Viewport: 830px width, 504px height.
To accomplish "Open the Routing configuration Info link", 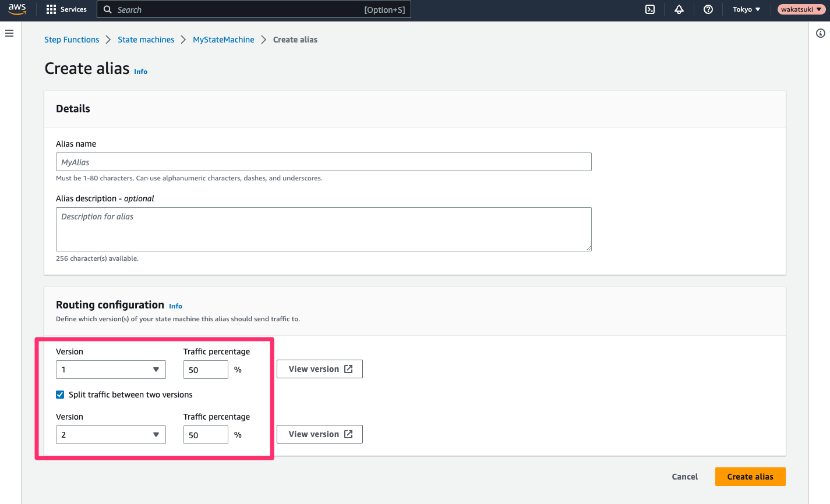I will [175, 306].
